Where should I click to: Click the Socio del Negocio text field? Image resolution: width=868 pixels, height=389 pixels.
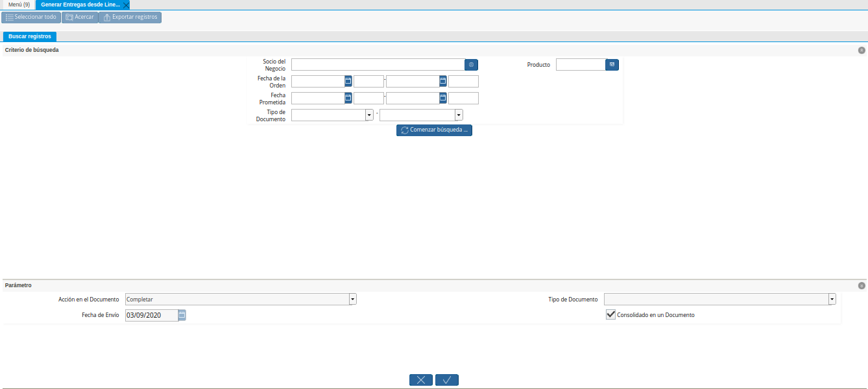pyautogui.click(x=378, y=65)
